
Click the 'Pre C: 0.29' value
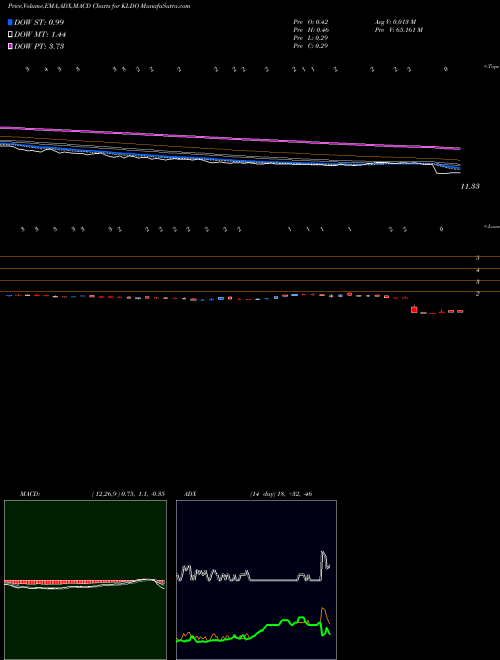click(x=311, y=46)
